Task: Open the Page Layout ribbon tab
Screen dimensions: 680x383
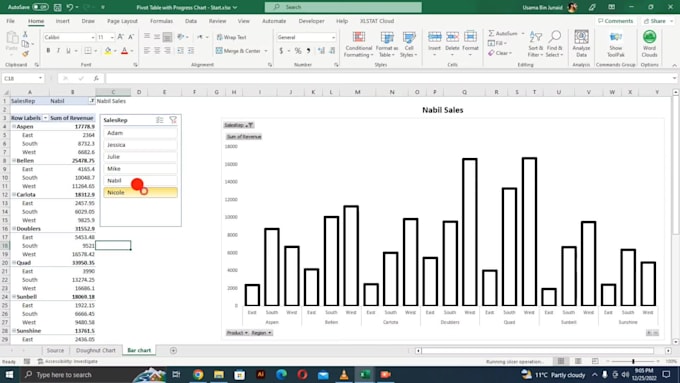Action: tap(122, 21)
